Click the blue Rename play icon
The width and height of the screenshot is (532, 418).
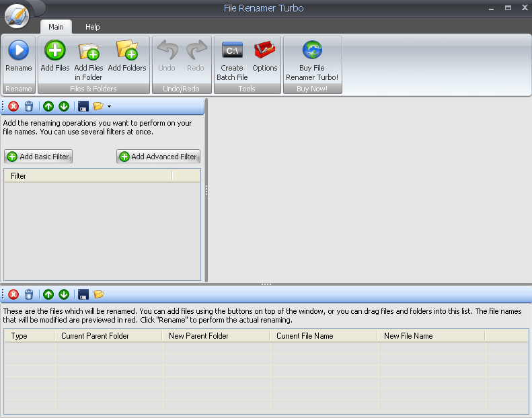click(x=19, y=50)
